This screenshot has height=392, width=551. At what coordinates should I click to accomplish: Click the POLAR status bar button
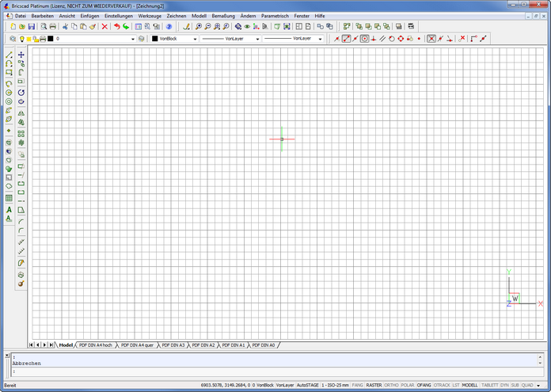pos(408,385)
